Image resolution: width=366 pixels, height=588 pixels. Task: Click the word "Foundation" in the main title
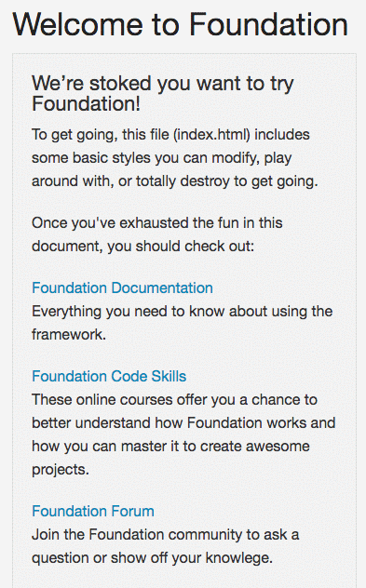[268, 25]
